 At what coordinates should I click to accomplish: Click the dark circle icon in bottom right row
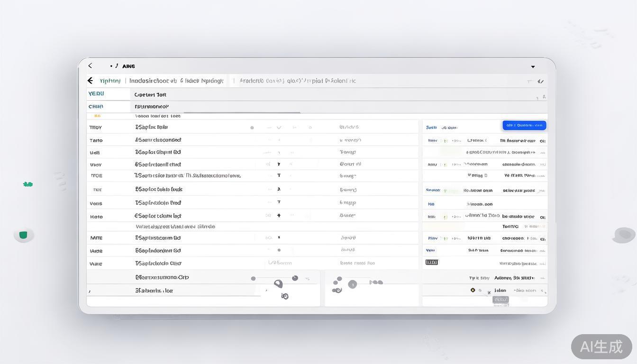[473, 290]
